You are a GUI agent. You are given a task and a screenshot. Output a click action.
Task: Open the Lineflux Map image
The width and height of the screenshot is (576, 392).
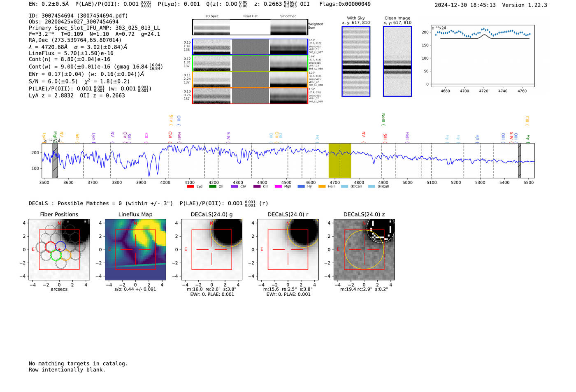click(x=135, y=250)
